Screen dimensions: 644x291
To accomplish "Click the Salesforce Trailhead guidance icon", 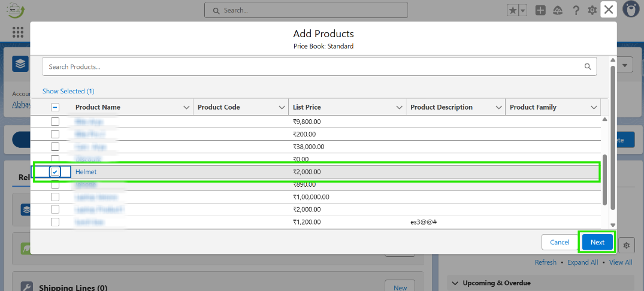I will click(x=558, y=10).
